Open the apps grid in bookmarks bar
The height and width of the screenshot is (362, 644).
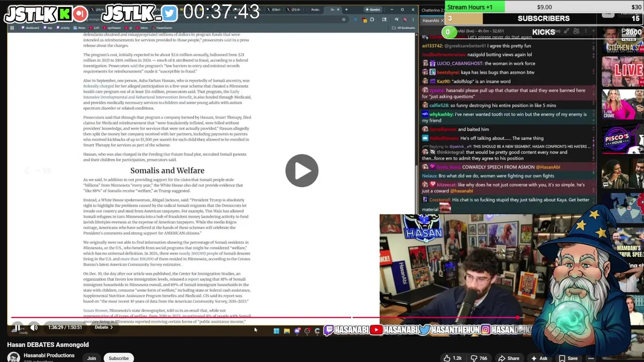pyautogui.click(x=12, y=28)
